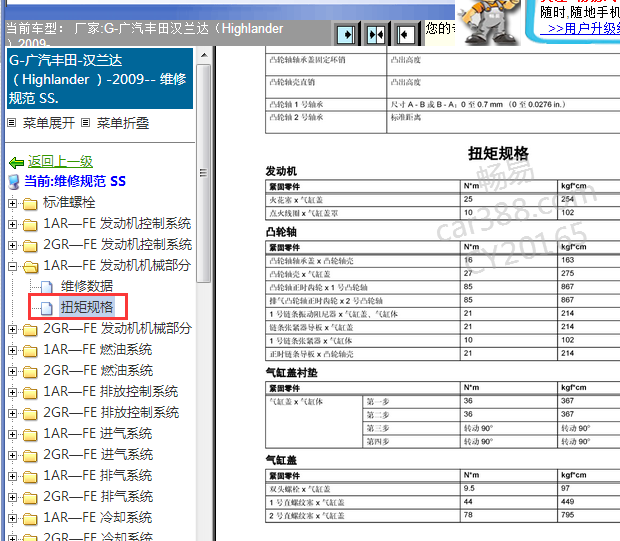The width and height of the screenshot is (620, 541).
Task: Click 菜单展开 to expand all menus
Action: pyautogui.click(x=49, y=123)
